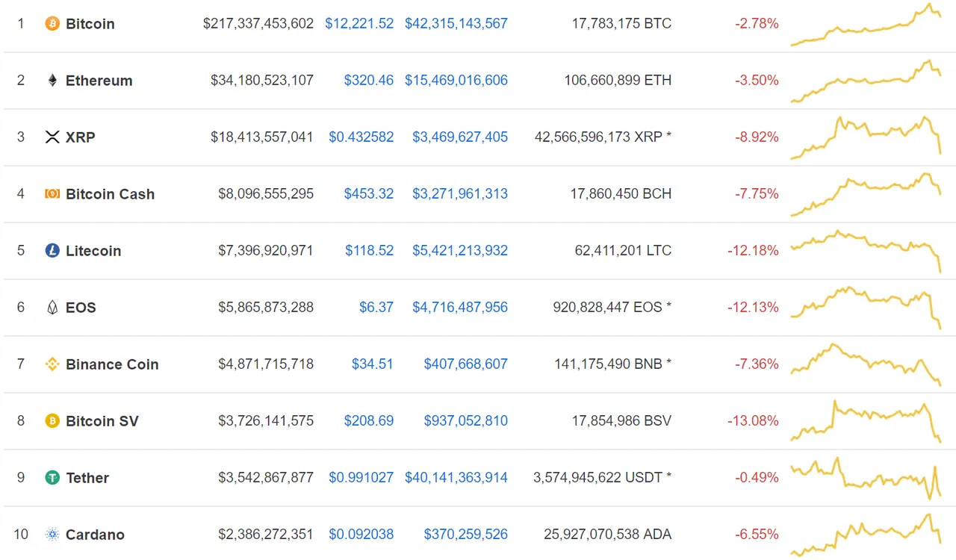
Task: Click the EOS logo icon
Action: (x=52, y=308)
